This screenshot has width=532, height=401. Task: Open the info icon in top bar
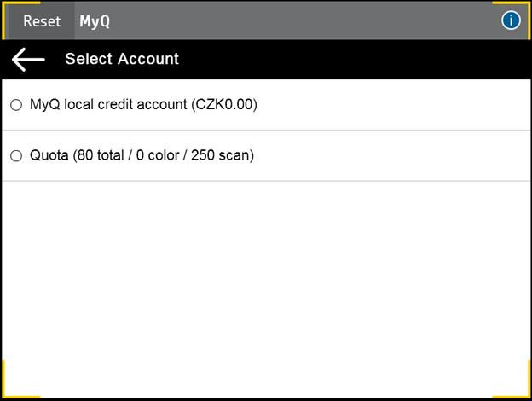pyautogui.click(x=511, y=20)
